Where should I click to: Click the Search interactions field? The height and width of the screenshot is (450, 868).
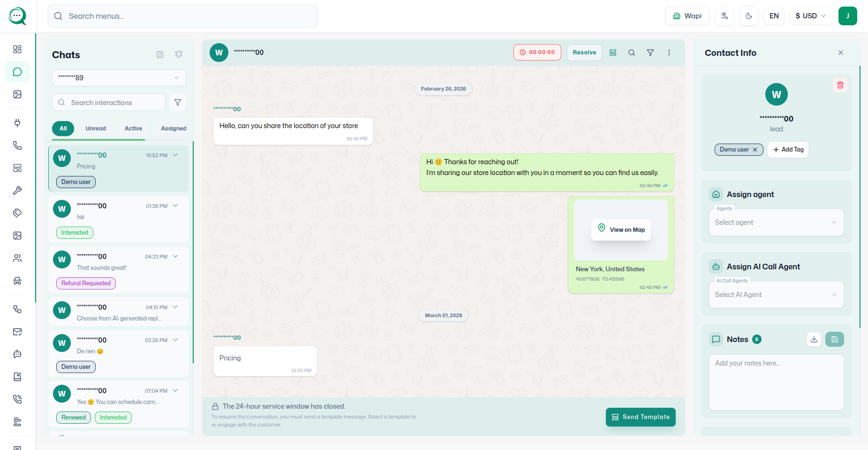(x=109, y=102)
